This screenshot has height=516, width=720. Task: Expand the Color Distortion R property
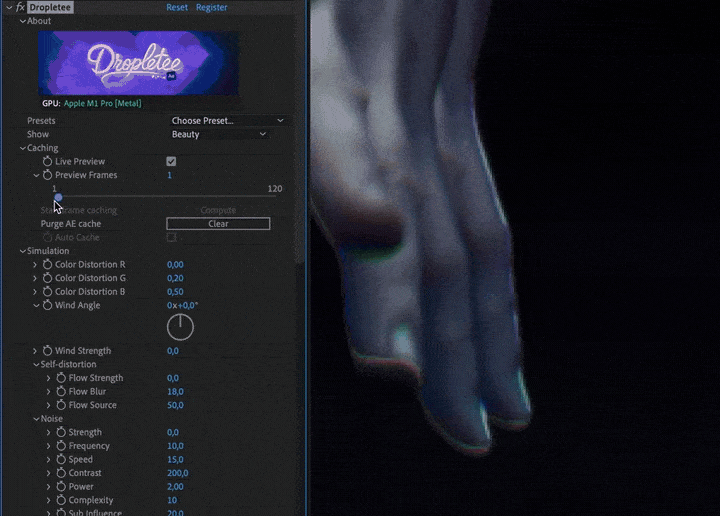coord(35,264)
